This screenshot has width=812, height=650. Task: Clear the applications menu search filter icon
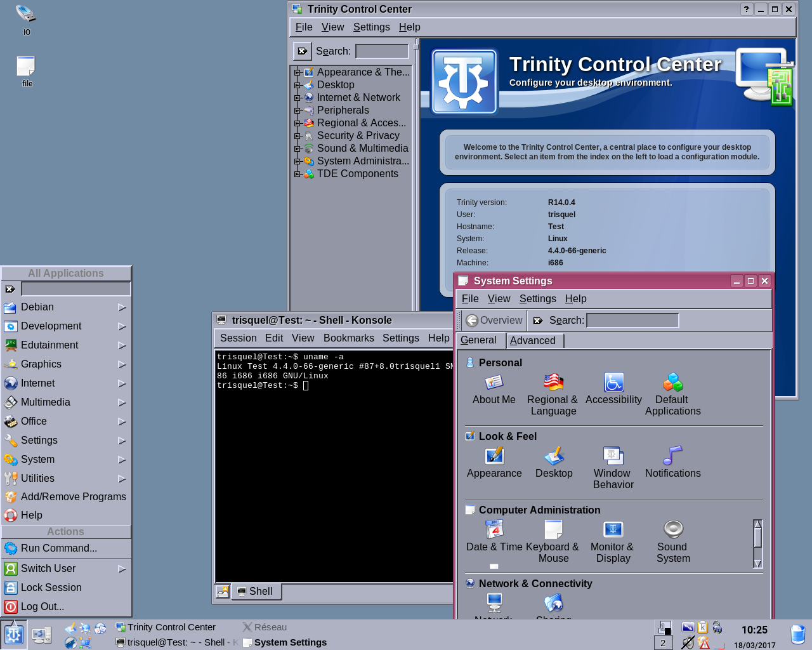[x=10, y=289]
